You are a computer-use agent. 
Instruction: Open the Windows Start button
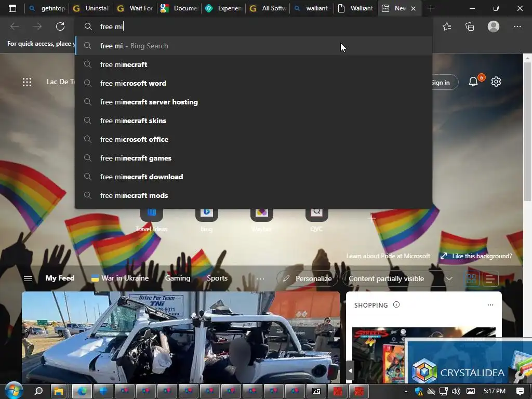coord(13,391)
